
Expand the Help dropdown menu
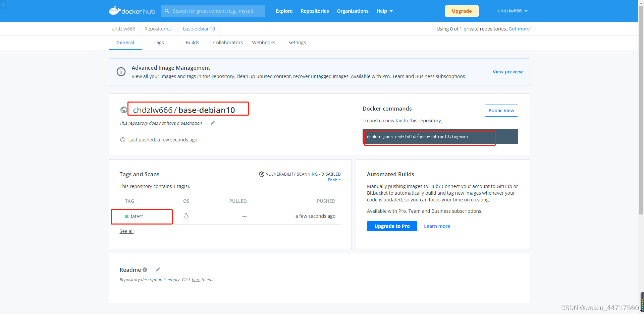[384, 11]
